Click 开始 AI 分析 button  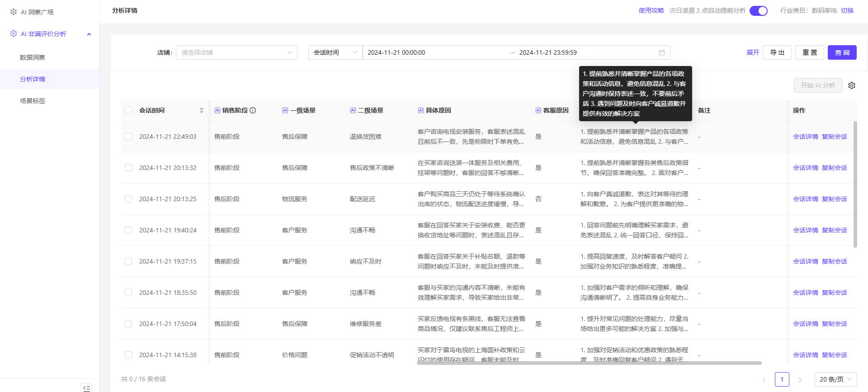click(818, 85)
